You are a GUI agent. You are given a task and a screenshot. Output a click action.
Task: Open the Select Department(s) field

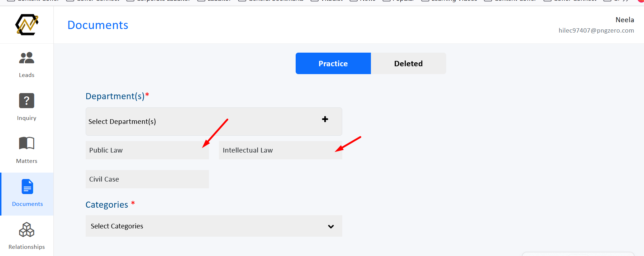point(214,121)
